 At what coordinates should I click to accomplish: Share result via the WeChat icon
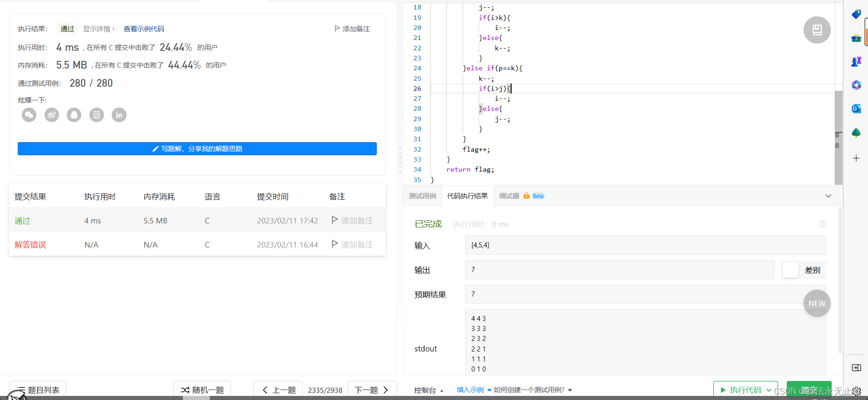[x=29, y=115]
